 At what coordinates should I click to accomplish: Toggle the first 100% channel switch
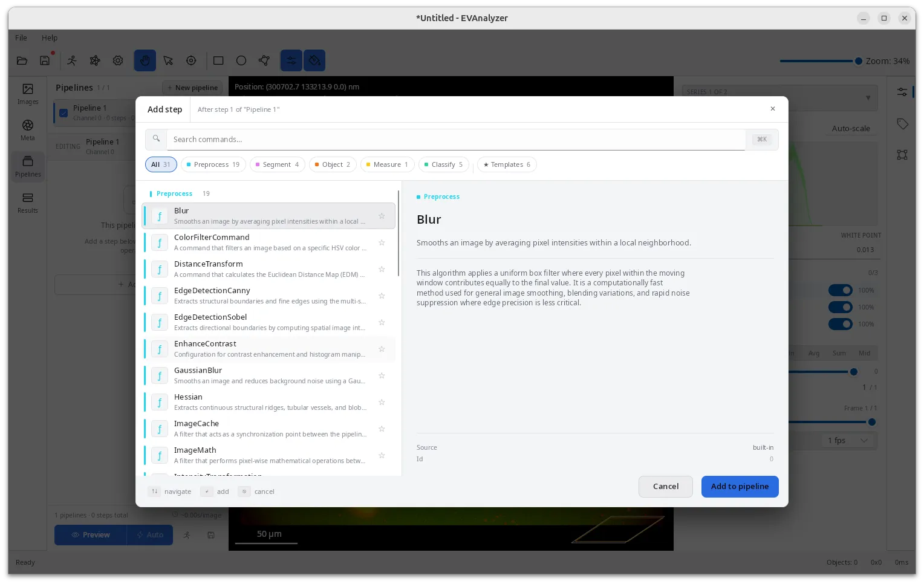[841, 290]
